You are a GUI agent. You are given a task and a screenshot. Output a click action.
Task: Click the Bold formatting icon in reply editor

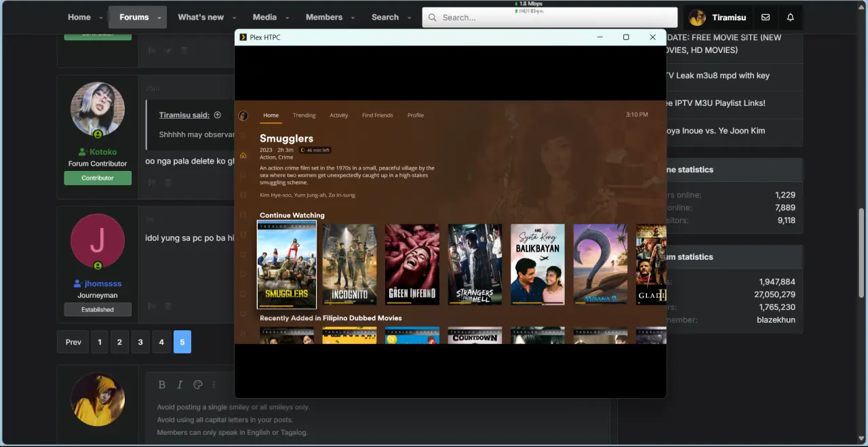161,385
